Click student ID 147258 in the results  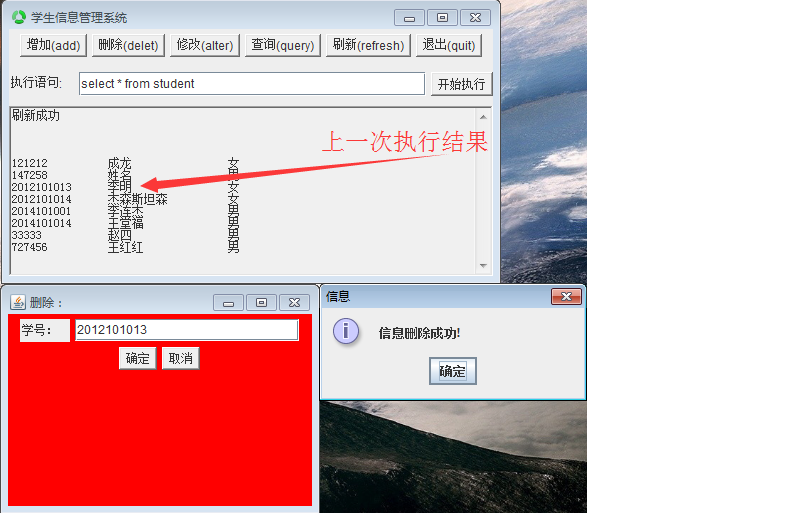click(x=30, y=176)
